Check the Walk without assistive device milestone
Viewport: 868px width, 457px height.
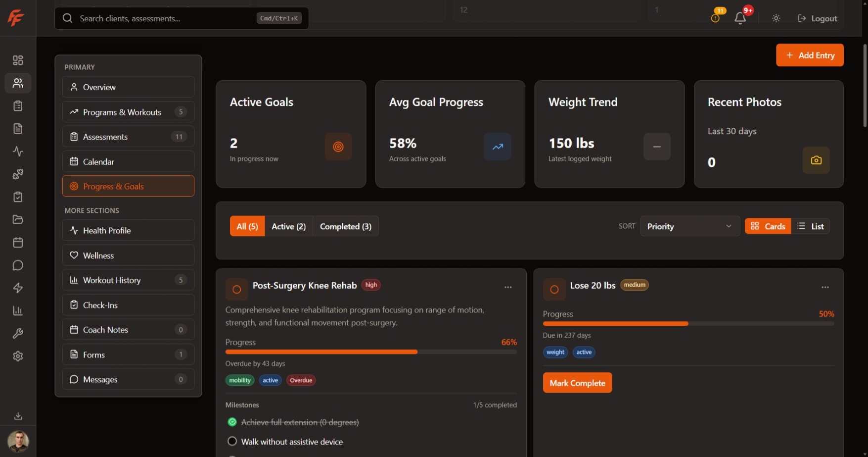(232, 441)
